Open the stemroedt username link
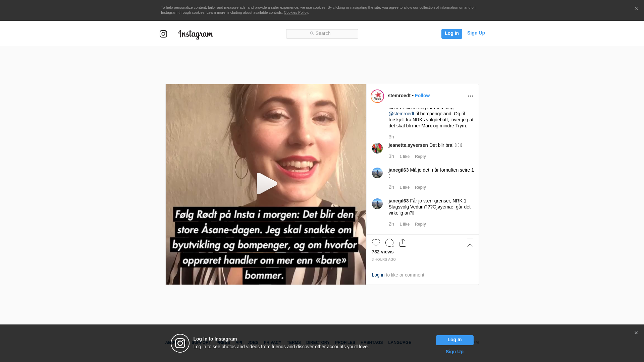Viewport: 644px width, 362px height. pyautogui.click(x=399, y=96)
